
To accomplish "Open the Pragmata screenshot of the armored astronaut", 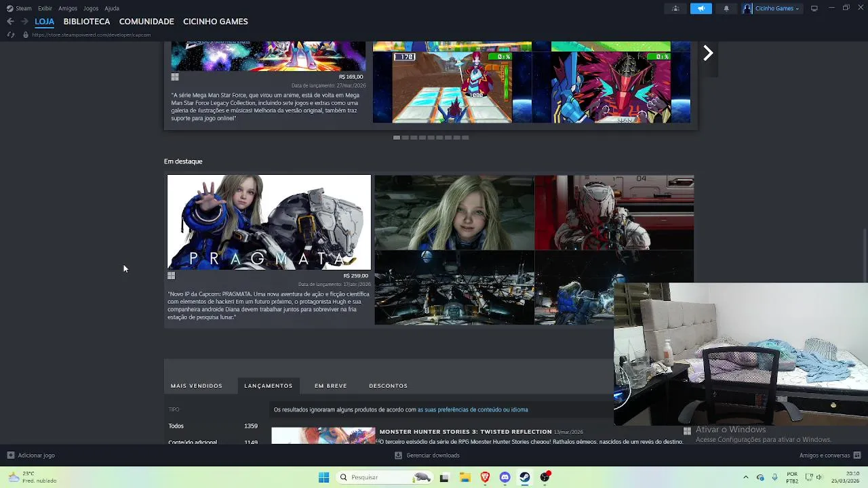I will point(614,212).
